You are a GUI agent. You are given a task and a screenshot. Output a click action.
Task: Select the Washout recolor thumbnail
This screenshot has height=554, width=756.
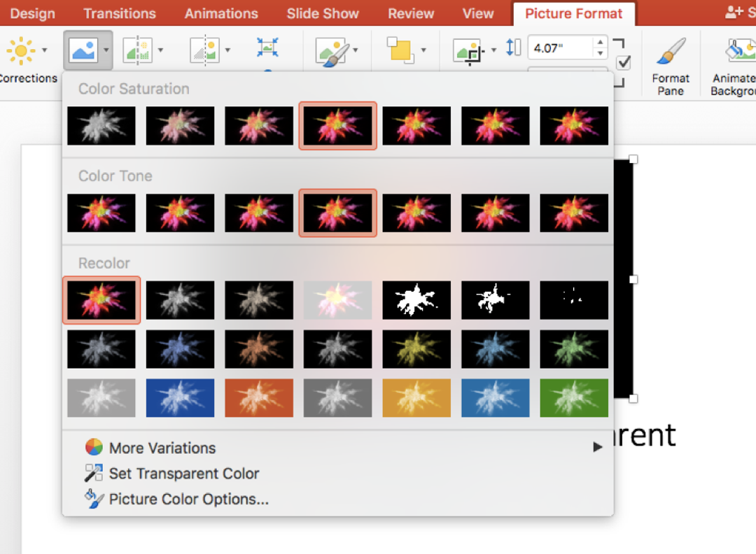point(337,300)
